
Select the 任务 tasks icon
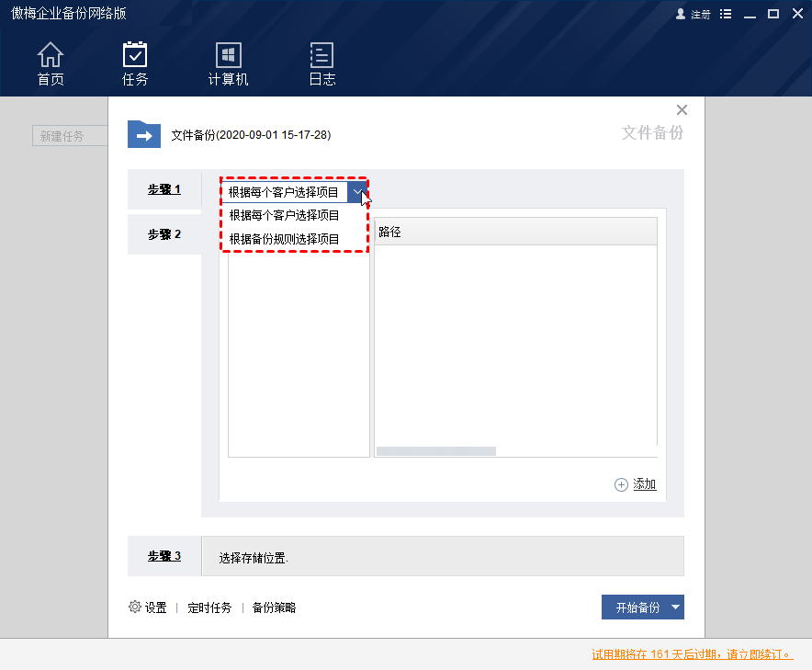tap(135, 62)
